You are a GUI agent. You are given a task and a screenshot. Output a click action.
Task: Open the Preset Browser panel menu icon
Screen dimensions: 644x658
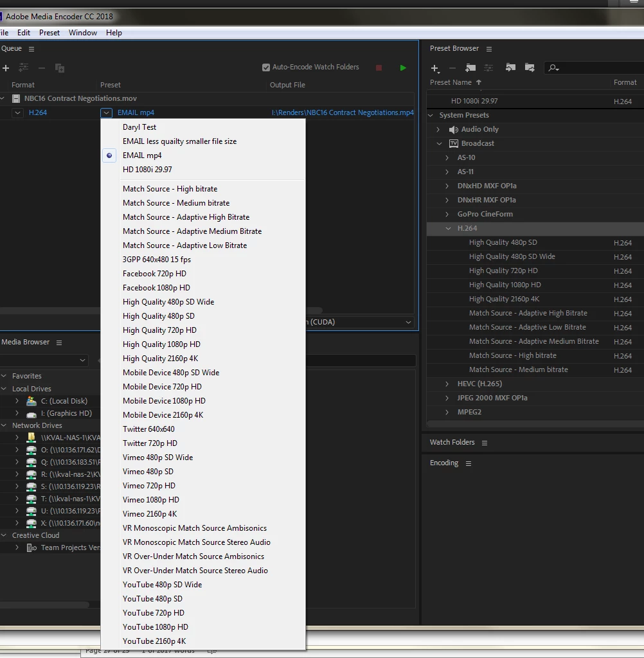(489, 49)
